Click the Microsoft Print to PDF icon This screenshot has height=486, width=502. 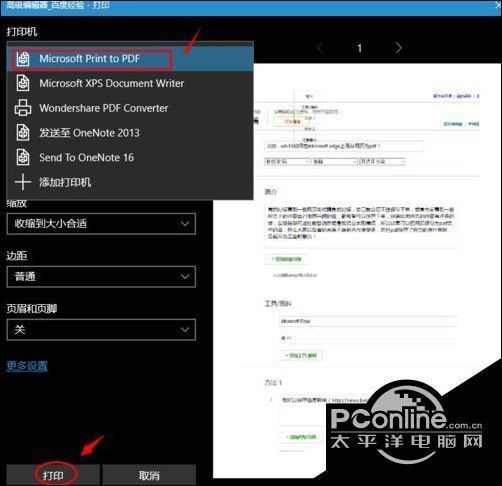coord(23,59)
